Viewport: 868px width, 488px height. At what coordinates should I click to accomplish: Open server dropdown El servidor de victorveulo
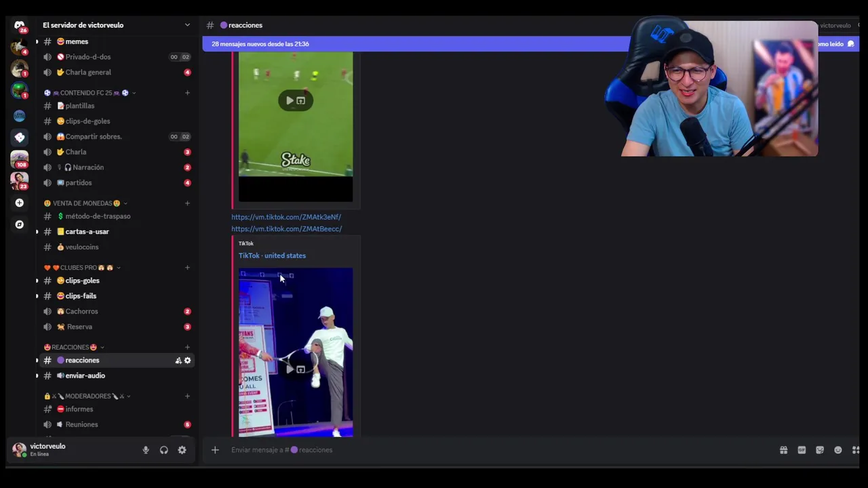[115, 25]
